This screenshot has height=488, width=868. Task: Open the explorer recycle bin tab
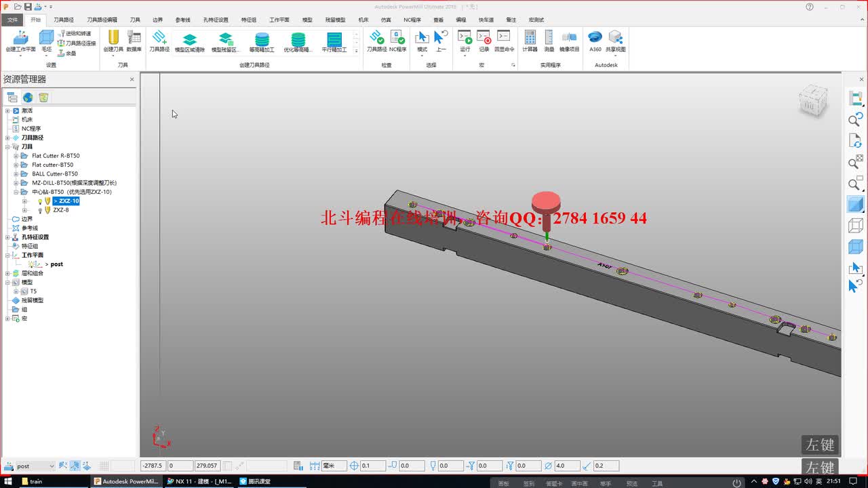coord(43,98)
